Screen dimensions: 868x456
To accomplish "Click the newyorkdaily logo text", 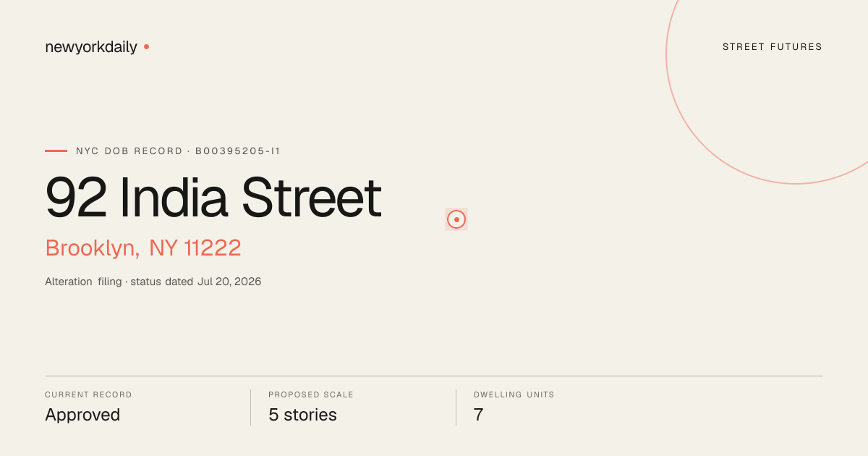I will [x=91, y=47].
